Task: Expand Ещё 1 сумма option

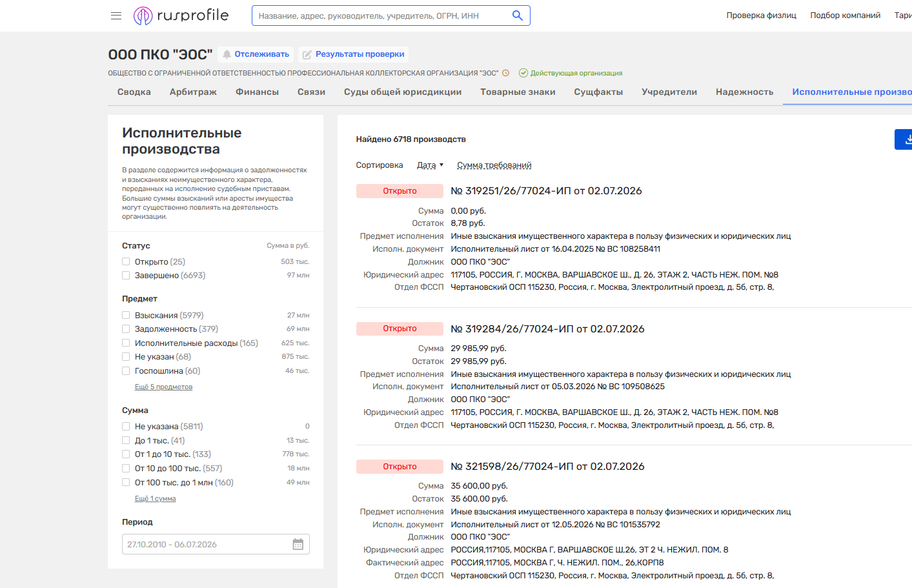Action: click(155, 499)
